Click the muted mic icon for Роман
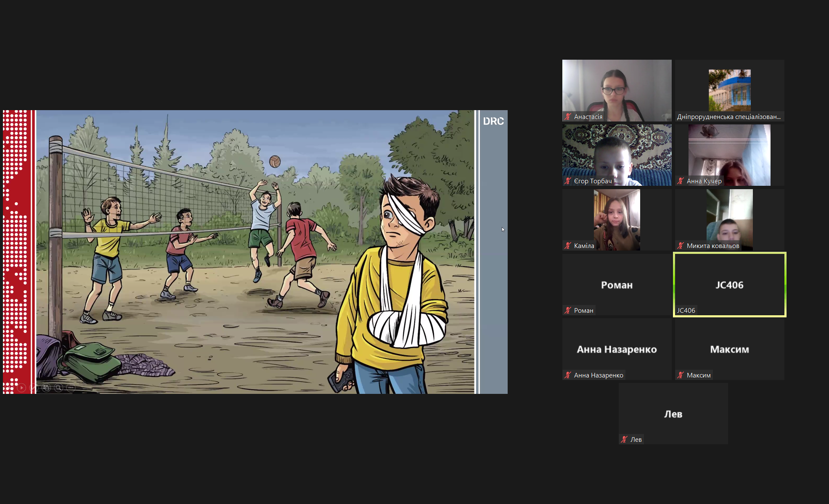The image size is (829, 504). pyautogui.click(x=568, y=311)
